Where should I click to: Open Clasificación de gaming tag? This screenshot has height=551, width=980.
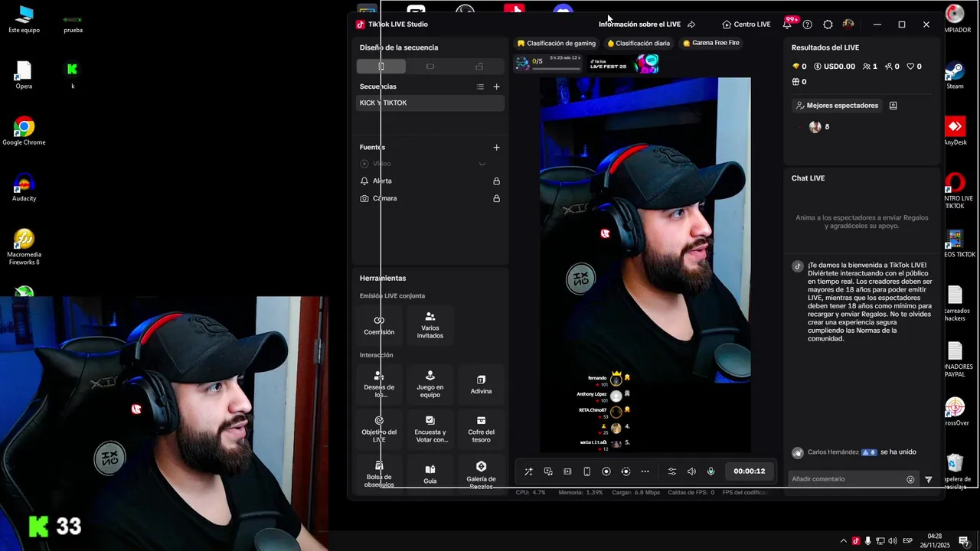557,43
